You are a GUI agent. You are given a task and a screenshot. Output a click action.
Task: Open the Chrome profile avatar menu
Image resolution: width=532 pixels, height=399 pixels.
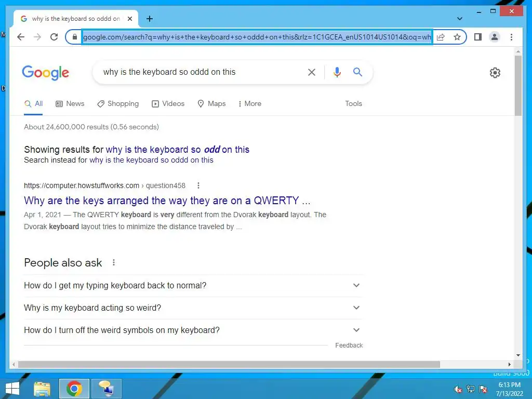tap(495, 37)
